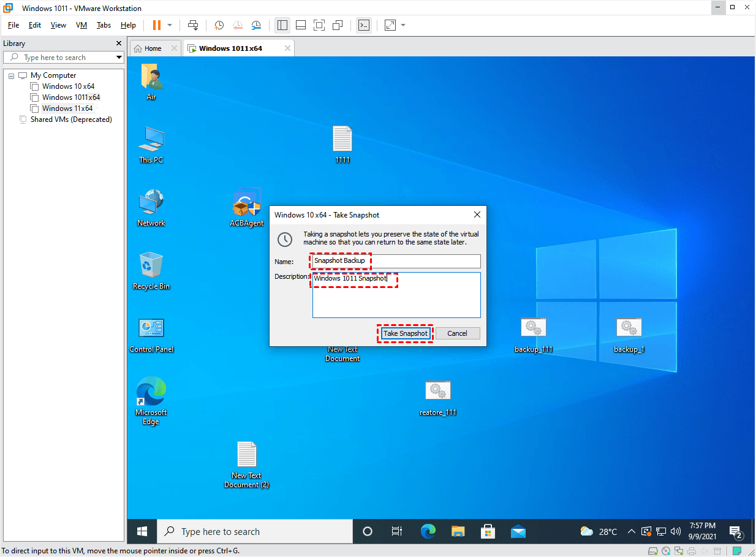Open the library search dropdown arrow
The height and width of the screenshot is (557, 756).
119,58
